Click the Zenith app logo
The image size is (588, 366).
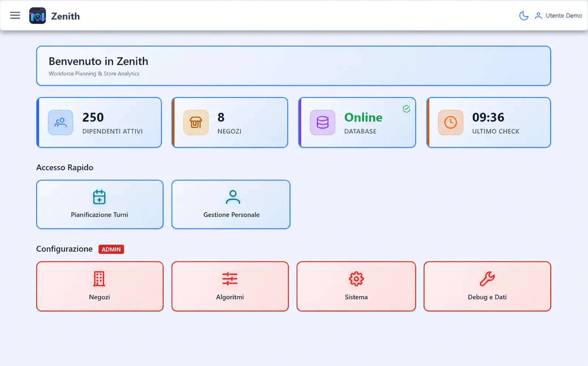(37, 16)
